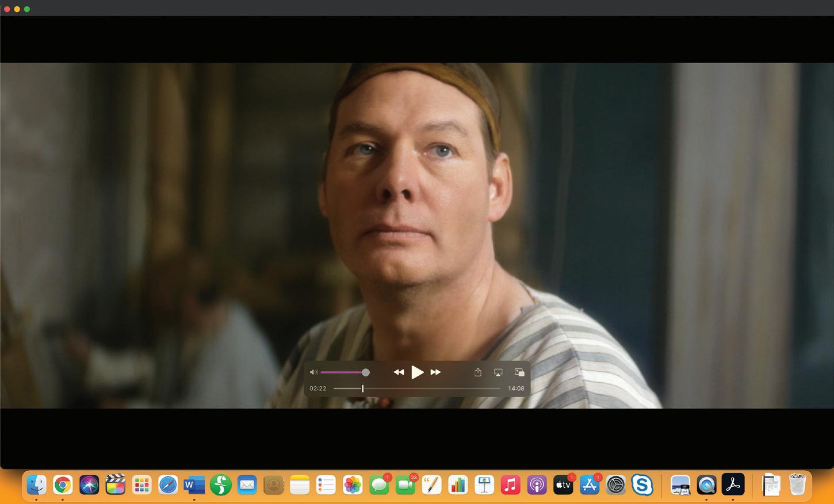
Task: Open Music from the dock
Action: pyautogui.click(x=511, y=486)
